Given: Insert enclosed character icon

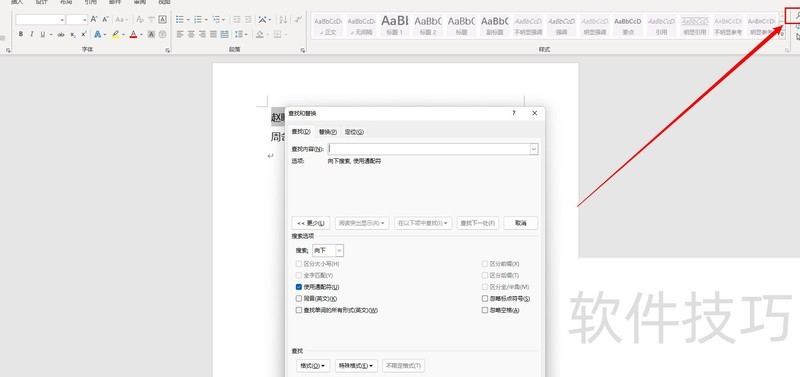Looking at the screenshot, I should (162, 34).
